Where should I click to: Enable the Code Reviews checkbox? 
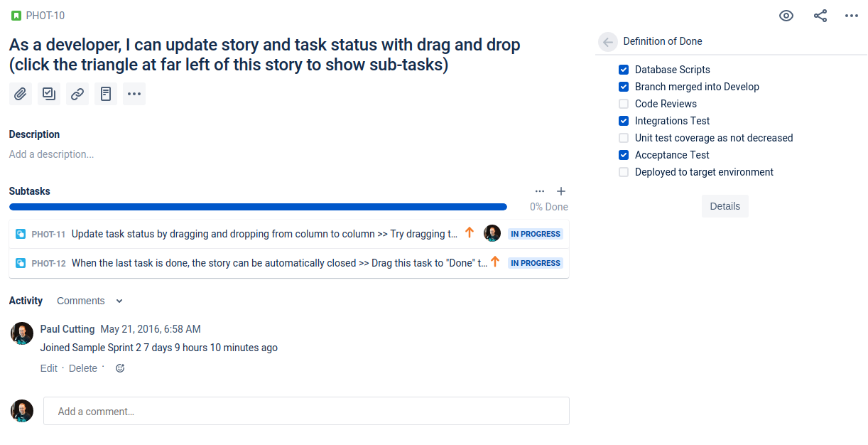tap(624, 104)
